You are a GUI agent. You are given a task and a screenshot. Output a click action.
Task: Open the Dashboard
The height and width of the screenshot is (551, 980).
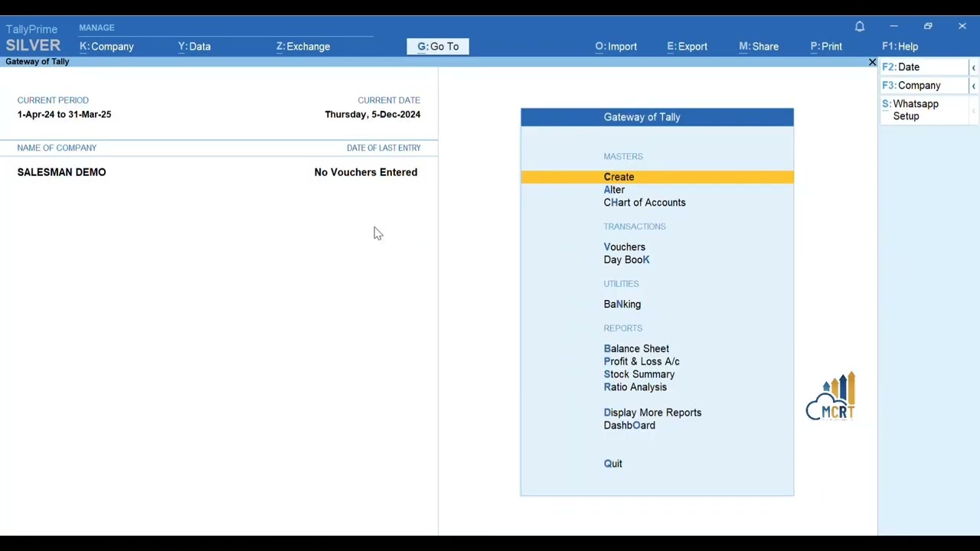click(629, 425)
